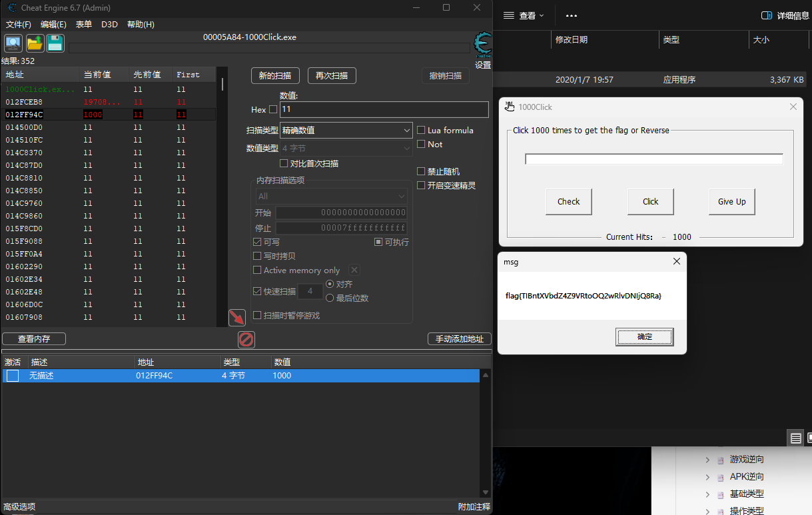
Task: Switch explorer to details list view icon
Action: [795, 438]
